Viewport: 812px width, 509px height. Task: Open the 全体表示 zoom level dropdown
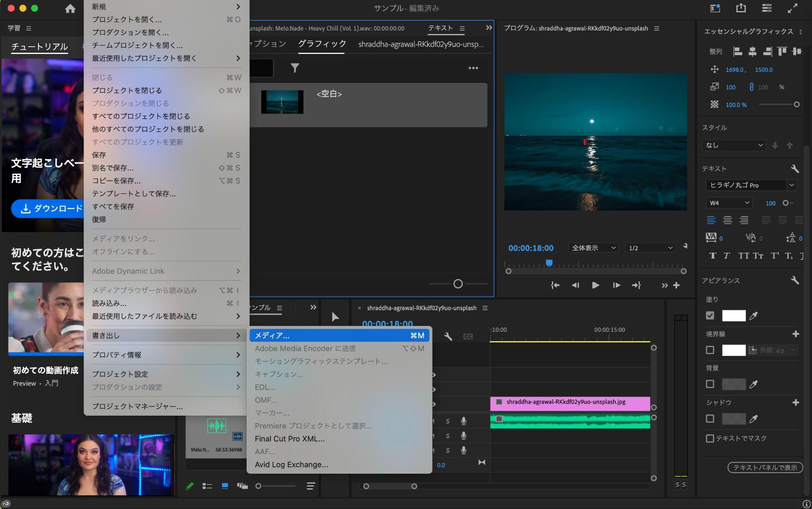click(x=594, y=248)
